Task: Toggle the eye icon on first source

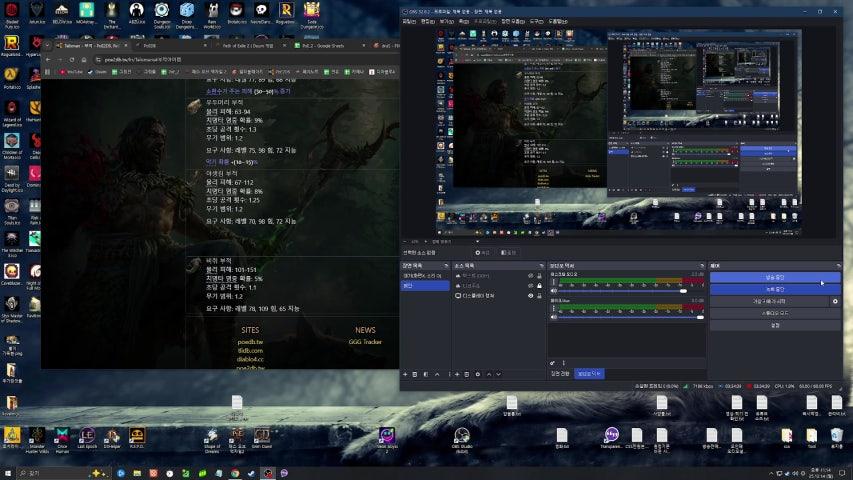Action: (x=530, y=276)
